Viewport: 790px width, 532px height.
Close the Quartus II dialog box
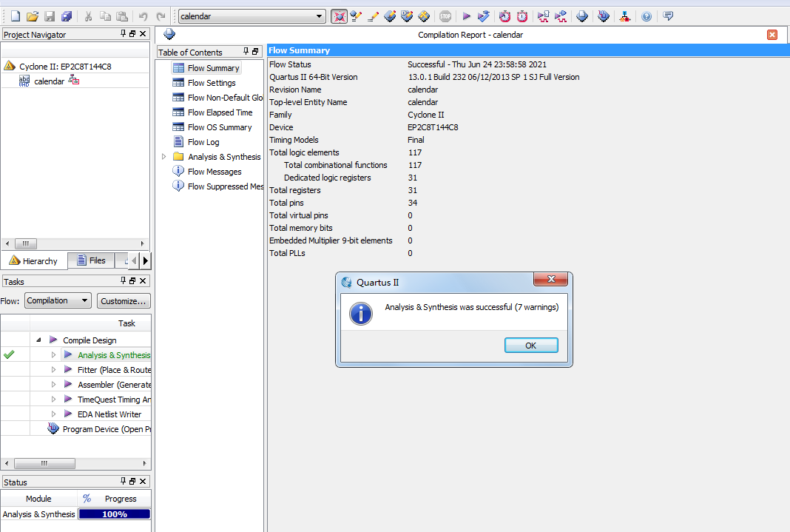(550, 279)
